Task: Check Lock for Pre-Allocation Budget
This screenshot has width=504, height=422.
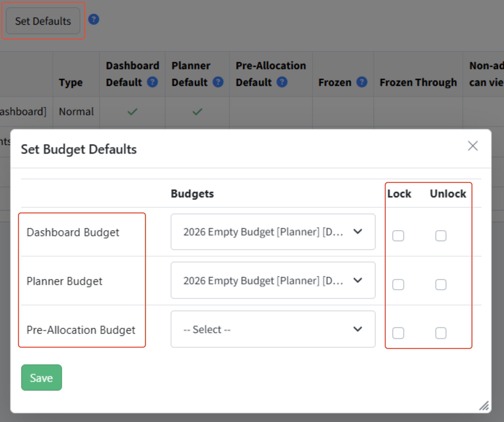Action: (x=398, y=333)
